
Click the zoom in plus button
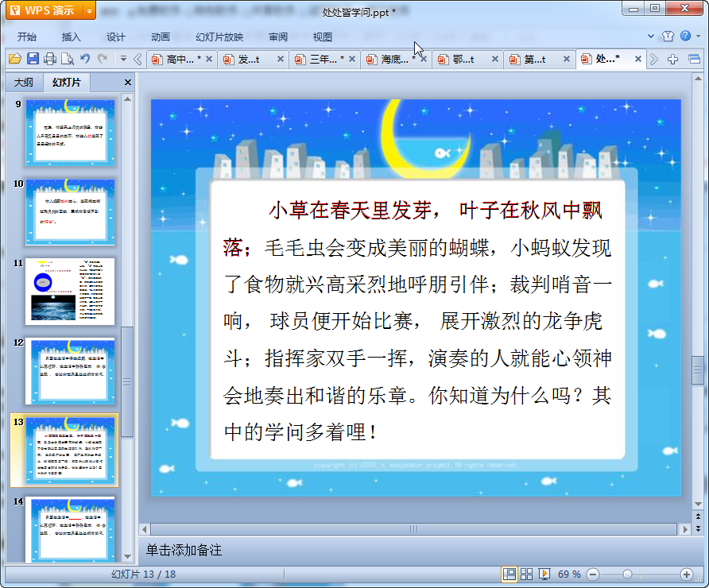(x=687, y=574)
